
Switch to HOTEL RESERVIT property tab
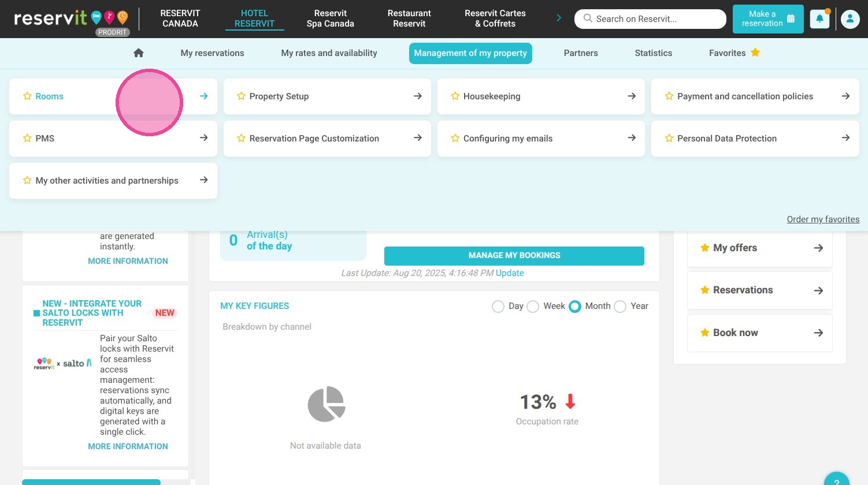[254, 18]
